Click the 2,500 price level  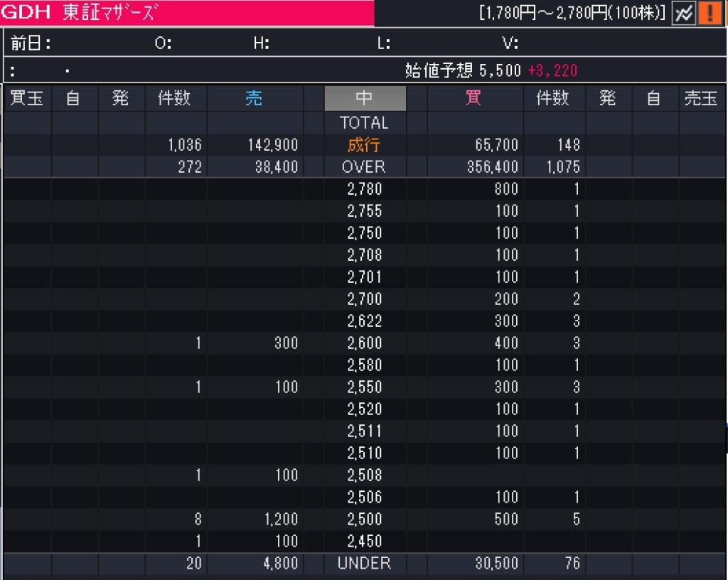(364, 519)
